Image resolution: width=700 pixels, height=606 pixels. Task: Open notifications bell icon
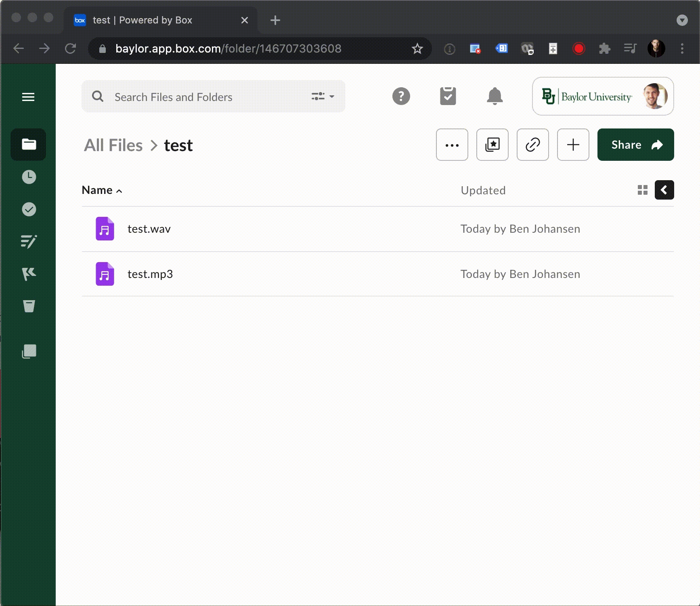click(495, 96)
